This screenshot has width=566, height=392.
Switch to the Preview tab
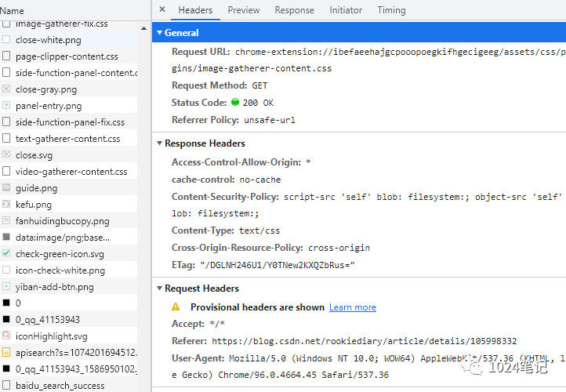coord(244,10)
